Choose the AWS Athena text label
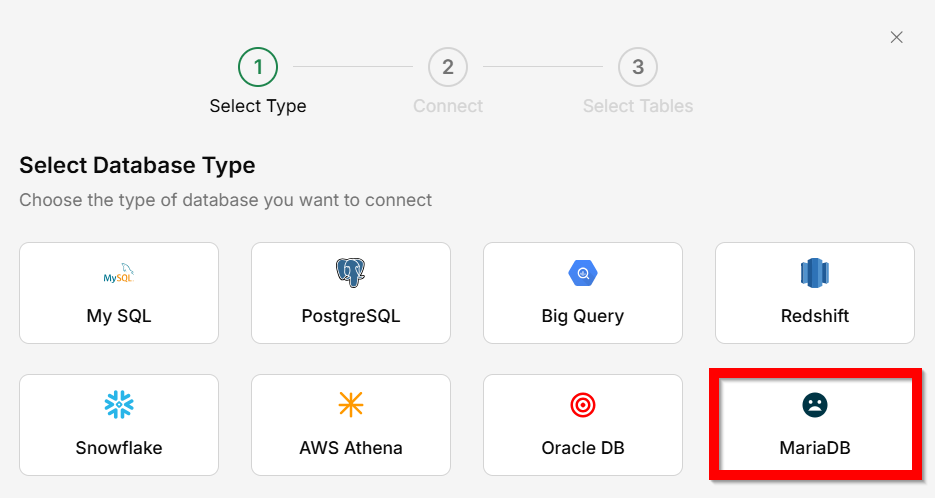The height and width of the screenshot is (498, 935). pos(350,448)
